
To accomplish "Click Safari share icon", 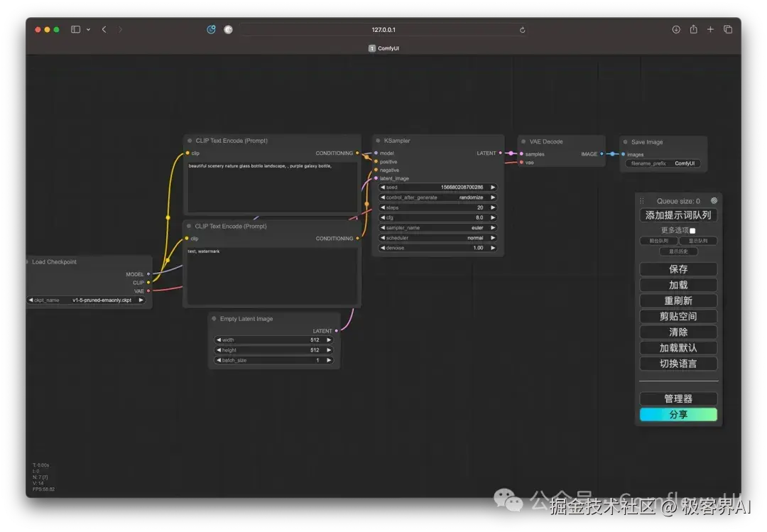I will pos(694,29).
